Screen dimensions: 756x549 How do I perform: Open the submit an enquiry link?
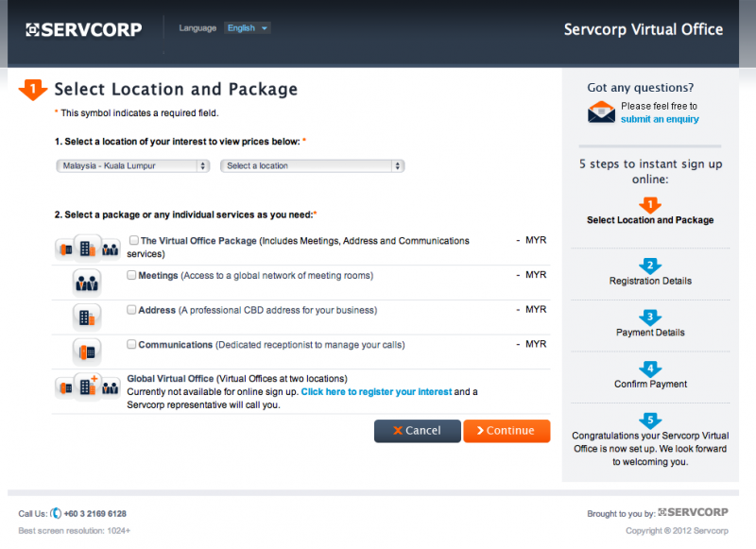(x=660, y=119)
